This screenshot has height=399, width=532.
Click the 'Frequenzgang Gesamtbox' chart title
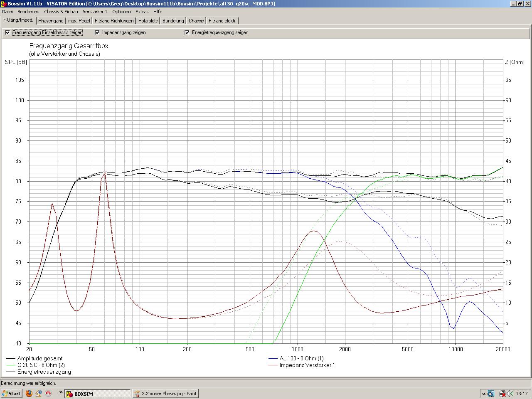tap(69, 46)
